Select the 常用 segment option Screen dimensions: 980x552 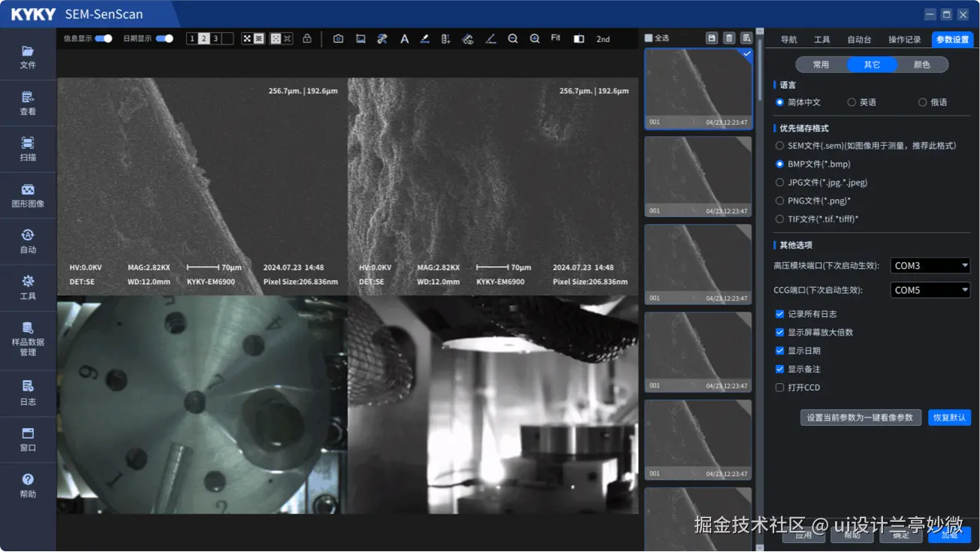(821, 65)
